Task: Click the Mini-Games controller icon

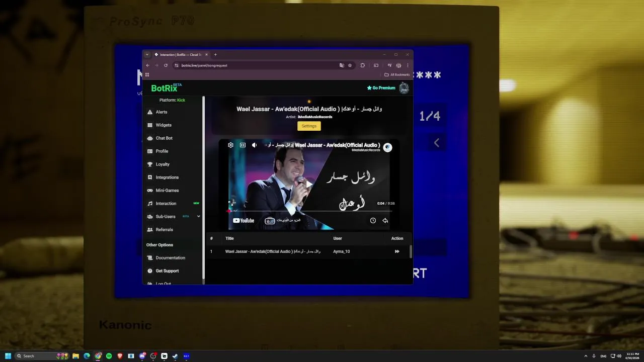Action: pos(150,191)
